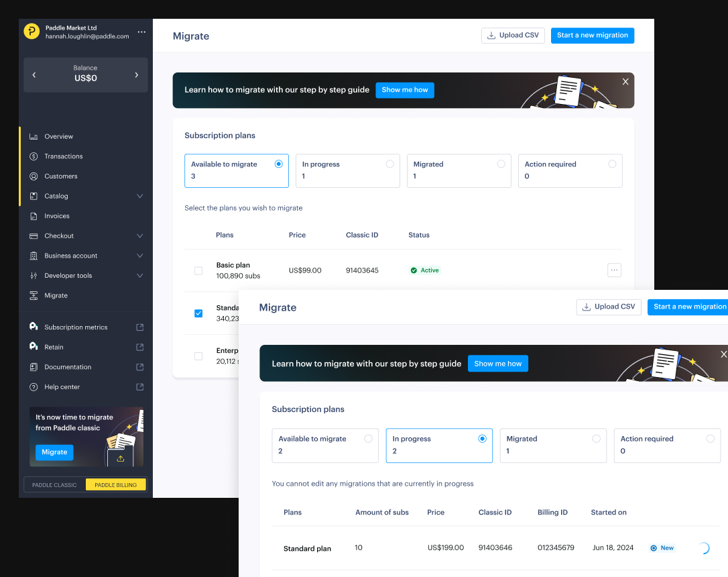The width and height of the screenshot is (728, 577).
Task: Select the Migrated filter radio button
Action: tap(501, 164)
